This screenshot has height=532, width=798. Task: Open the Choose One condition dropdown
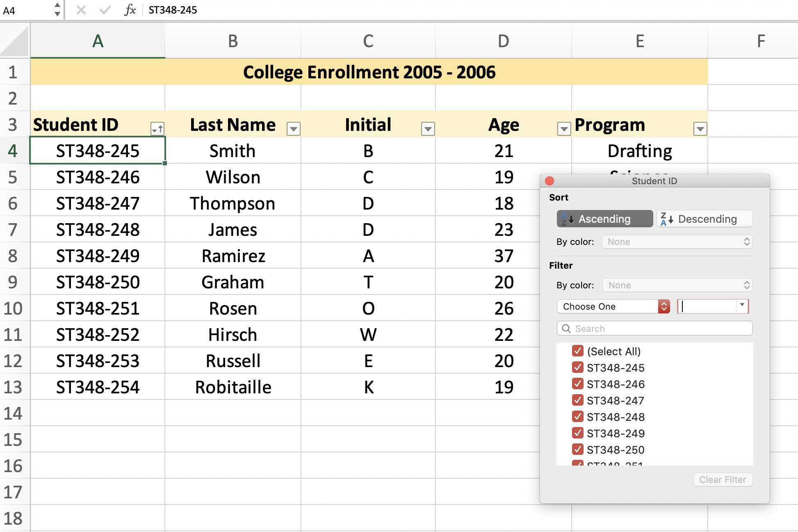[613, 306]
